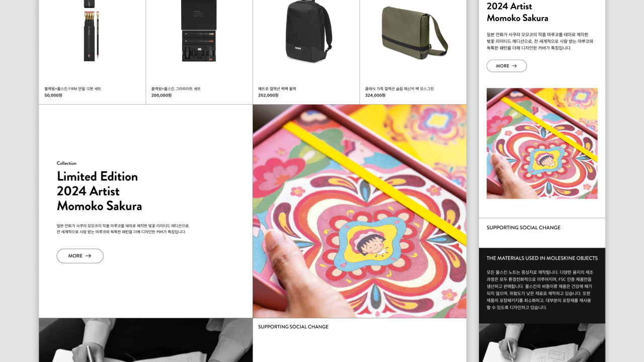Select the 252,000원 backpack product title
Screen dimensions: 644x362
click(x=277, y=88)
